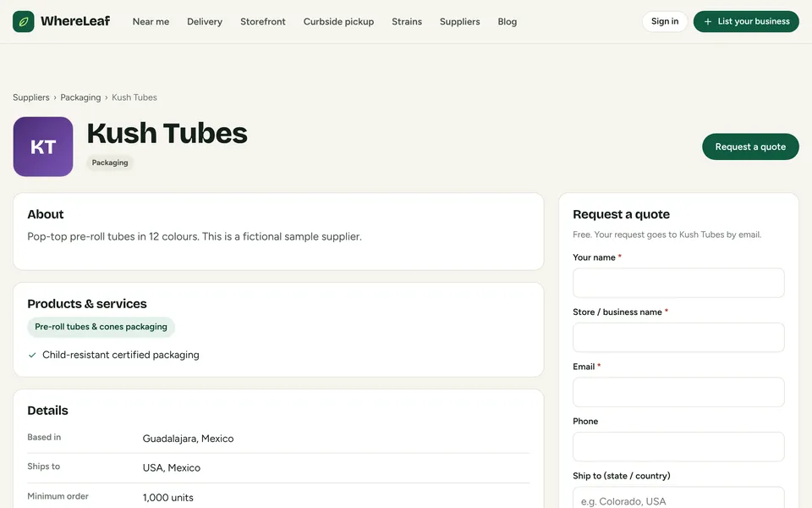Open the Blog link
The width and height of the screenshot is (812, 508).
(x=507, y=21)
